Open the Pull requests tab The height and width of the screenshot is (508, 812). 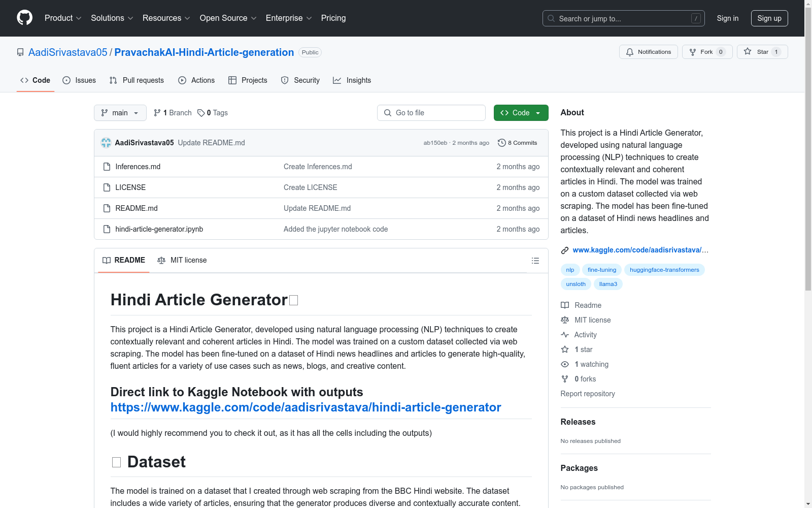tap(137, 80)
